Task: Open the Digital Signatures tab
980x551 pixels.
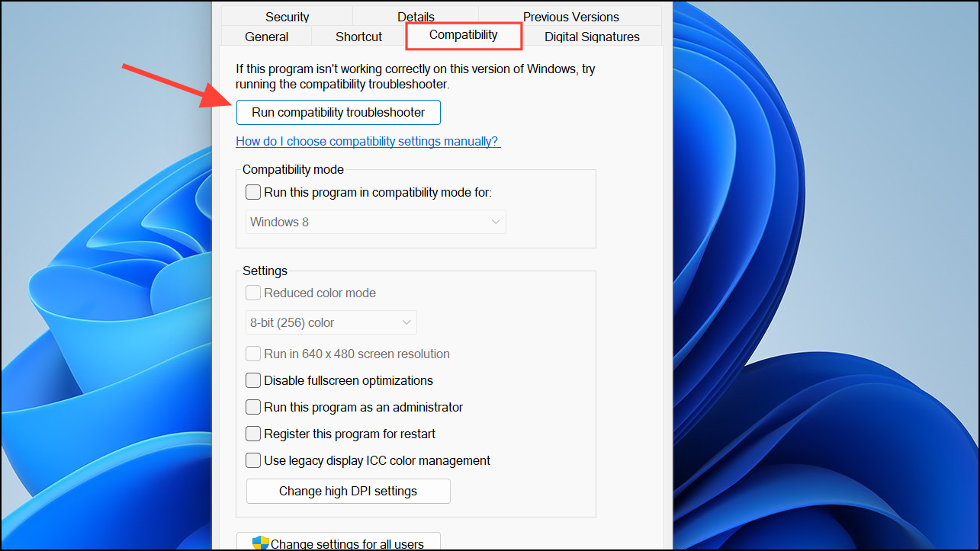Action: coord(593,37)
